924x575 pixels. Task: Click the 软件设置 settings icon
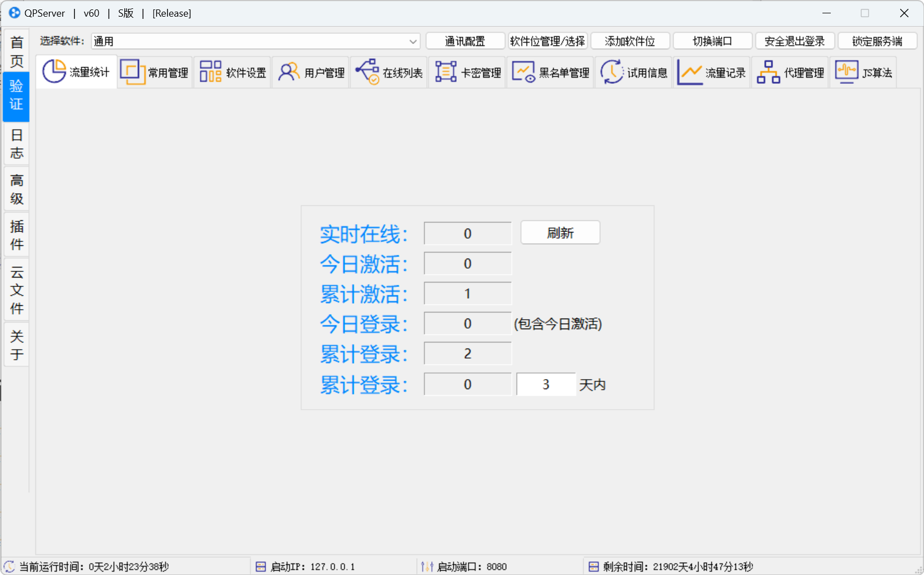(x=210, y=72)
